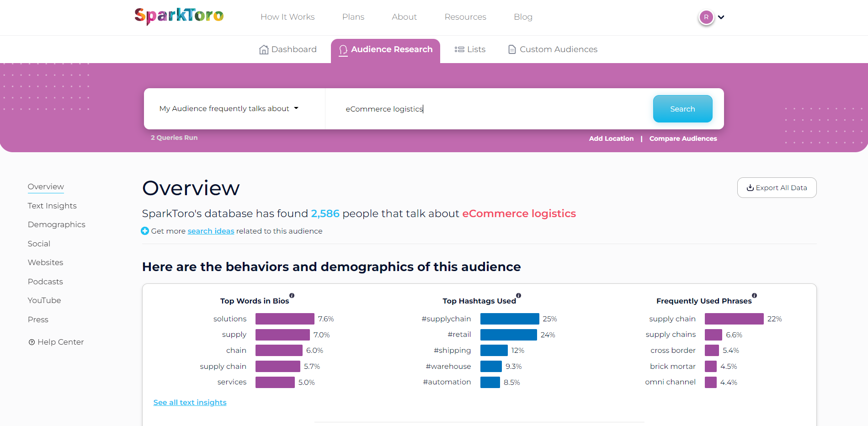Click the info icon on Top Hashtags Used
Viewport: 868px width, 426px height.
coord(518,295)
